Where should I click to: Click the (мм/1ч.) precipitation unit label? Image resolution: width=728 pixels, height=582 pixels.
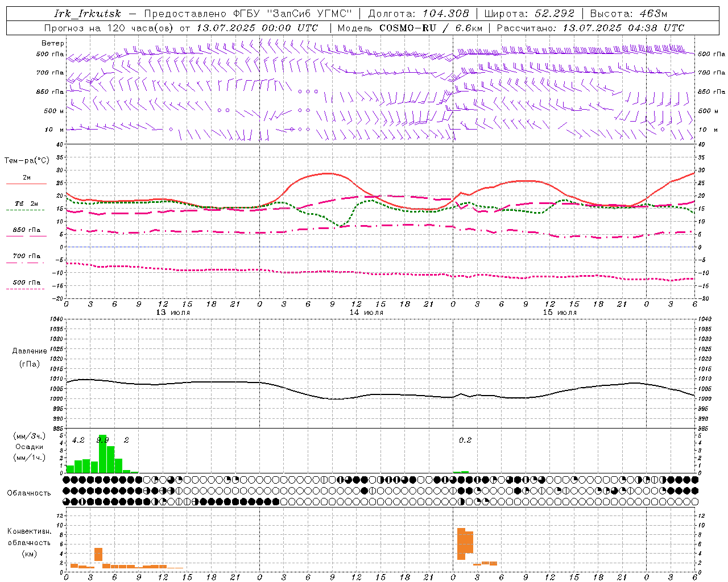coord(30,458)
